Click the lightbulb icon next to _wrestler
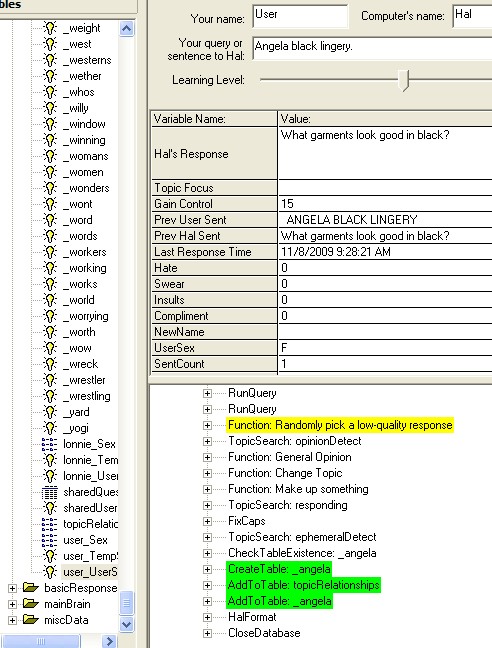Viewport: 492px width, 648px height. 50,380
